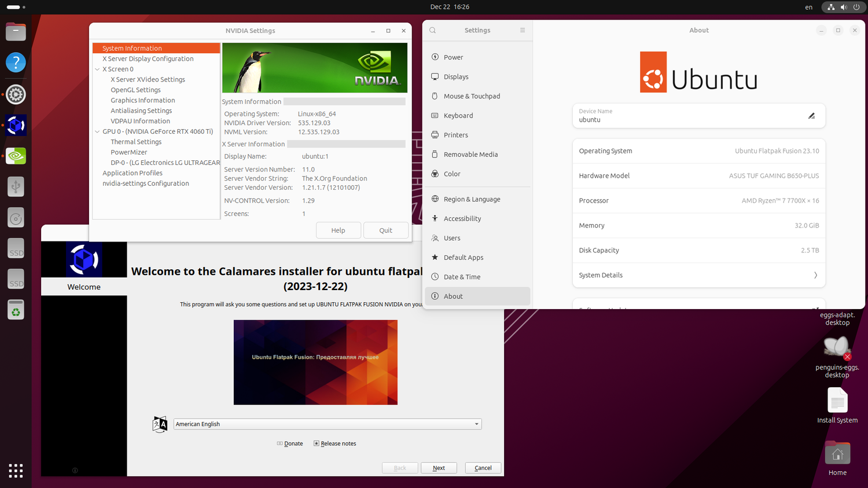This screenshot has width=868, height=488.
Task: Click the Color icon in the Settings sidebar
Action: pos(435,174)
